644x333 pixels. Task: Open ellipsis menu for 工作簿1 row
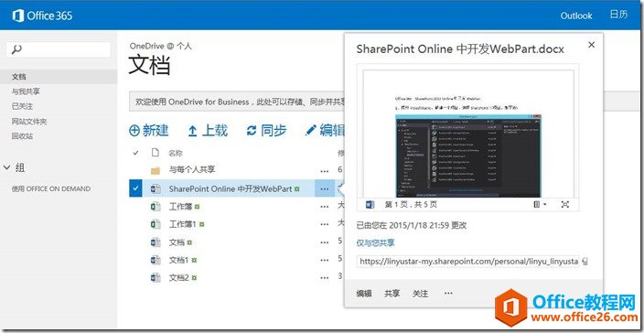325,224
